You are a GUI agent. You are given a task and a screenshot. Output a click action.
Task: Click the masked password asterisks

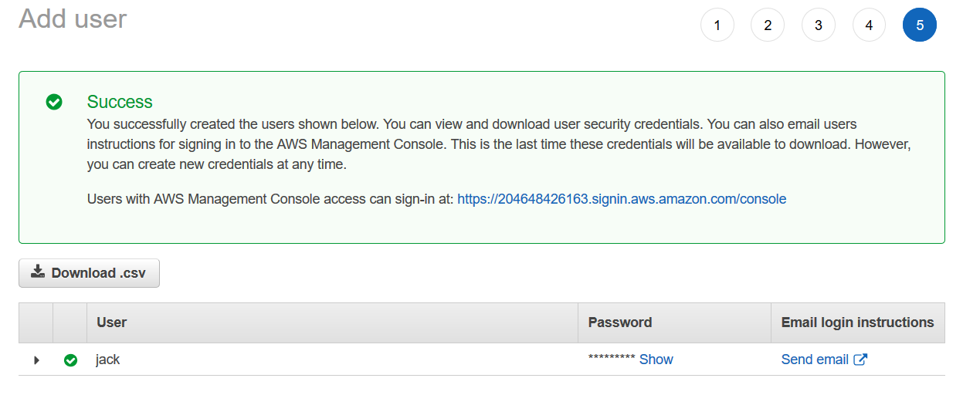pos(612,360)
